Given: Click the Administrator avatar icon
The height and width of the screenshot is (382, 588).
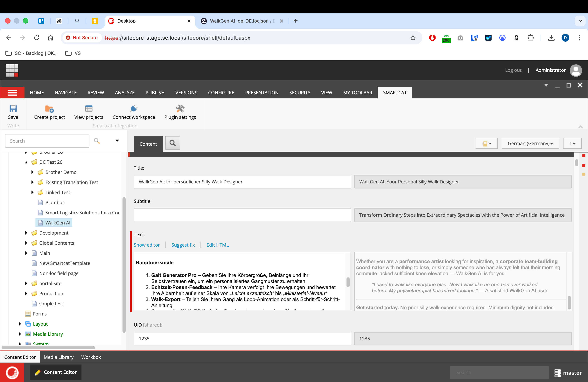Looking at the screenshot, I should tap(576, 70).
